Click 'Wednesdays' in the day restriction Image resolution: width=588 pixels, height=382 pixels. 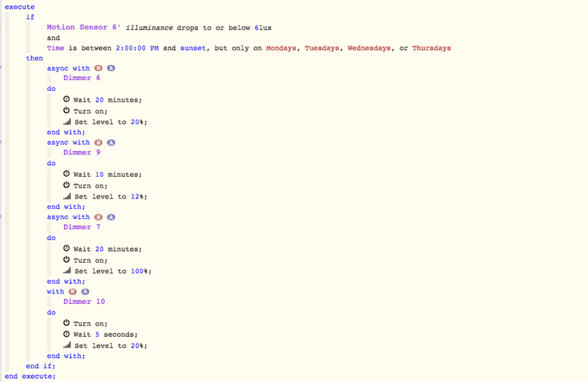[369, 48]
